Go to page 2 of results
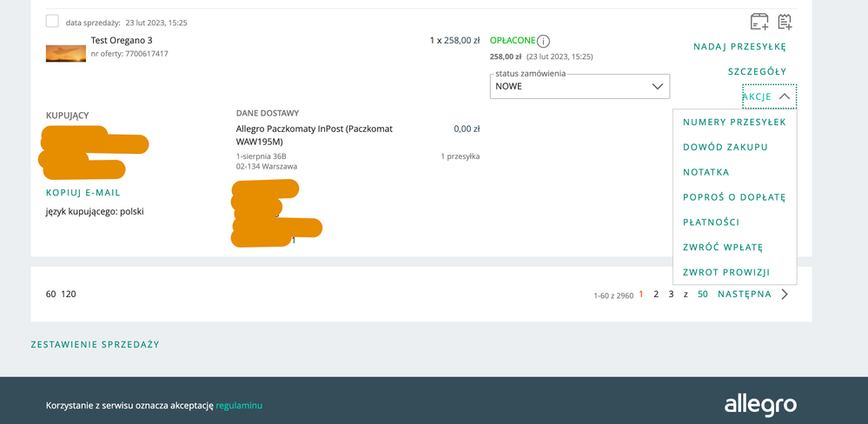868x424 pixels. pos(656,295)
